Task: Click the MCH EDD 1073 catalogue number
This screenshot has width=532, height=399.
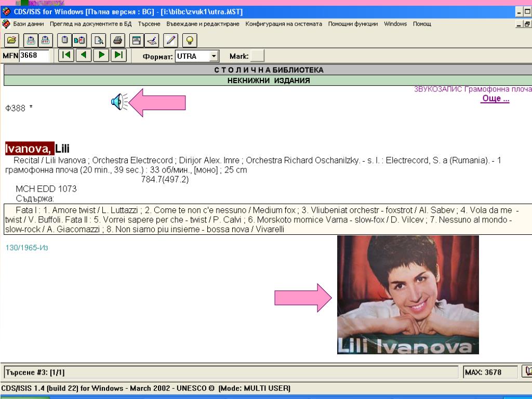Action: pyautogui.click(x=46, y=189)
